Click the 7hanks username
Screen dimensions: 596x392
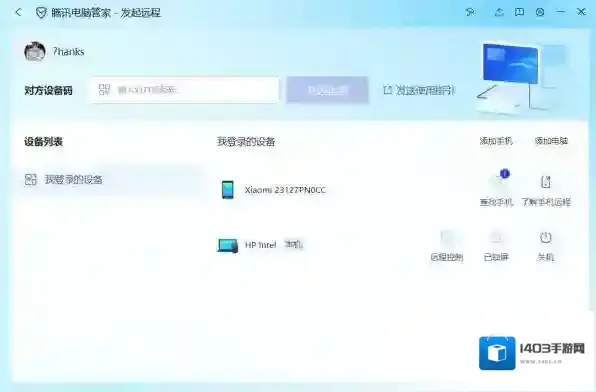(x=68, y=51)
